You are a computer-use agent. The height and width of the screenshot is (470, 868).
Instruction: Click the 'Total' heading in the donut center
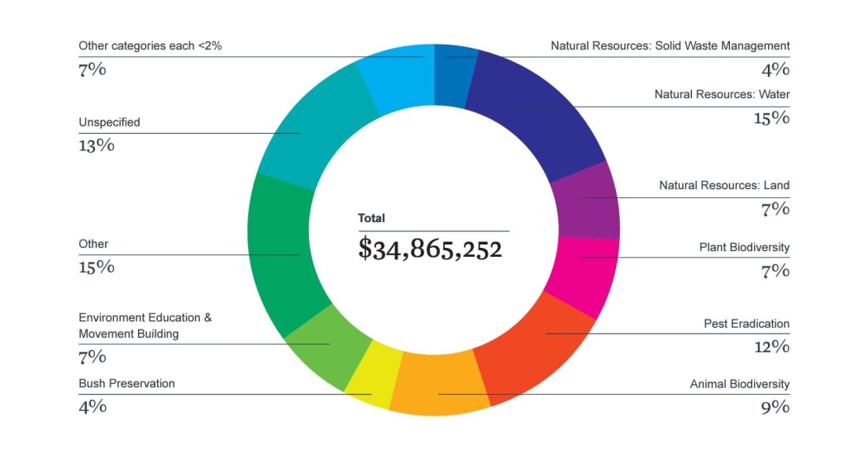[x=371, y=218]
